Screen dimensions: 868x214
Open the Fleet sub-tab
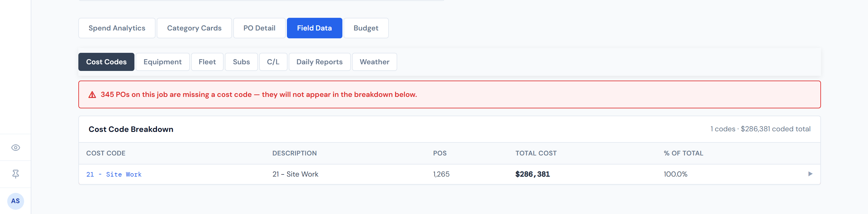(207, 62)
